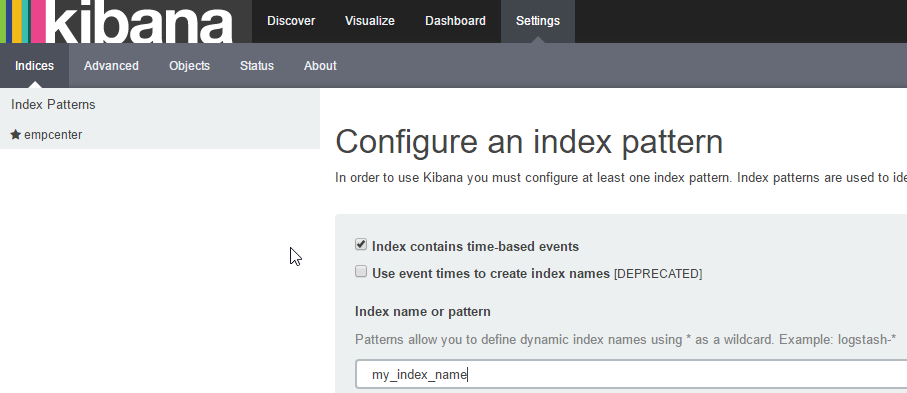Click the Index name or pattern label
This screenshot has height=393, width=907.
[423, 311]
